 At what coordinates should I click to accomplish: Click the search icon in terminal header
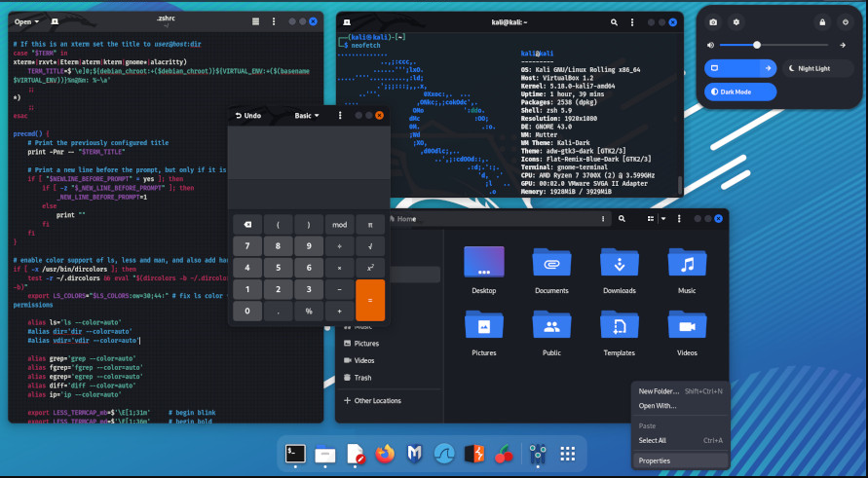coord(614,20)
